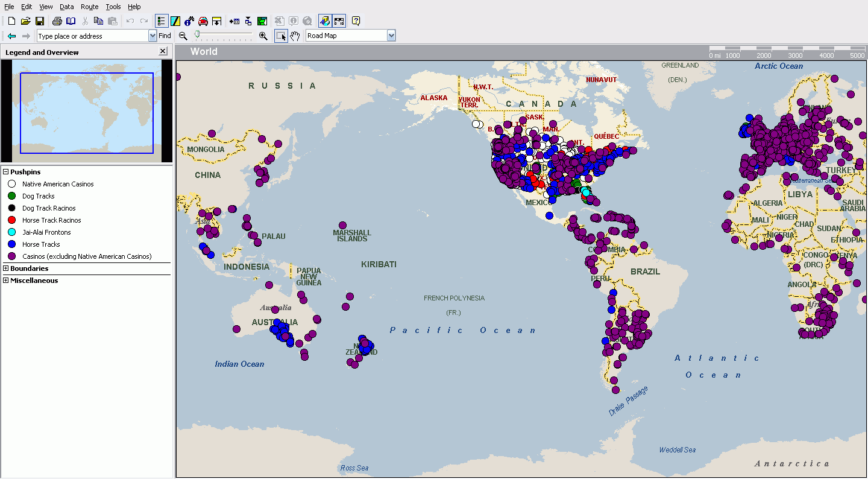The height and width of the screenshot is (479, 868).
Task: Toggle the Legend and Overview pane button
Action: [161, 21]
